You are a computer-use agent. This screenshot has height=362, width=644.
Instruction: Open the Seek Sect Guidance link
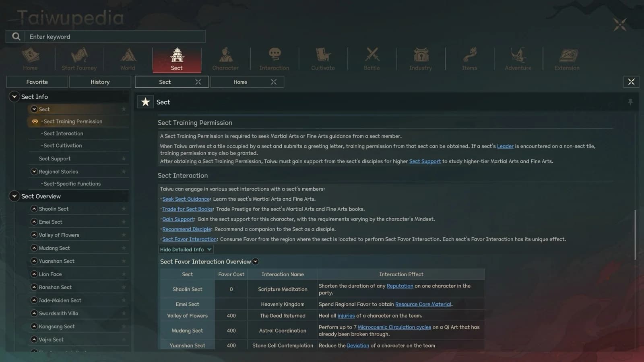point(186,199)
